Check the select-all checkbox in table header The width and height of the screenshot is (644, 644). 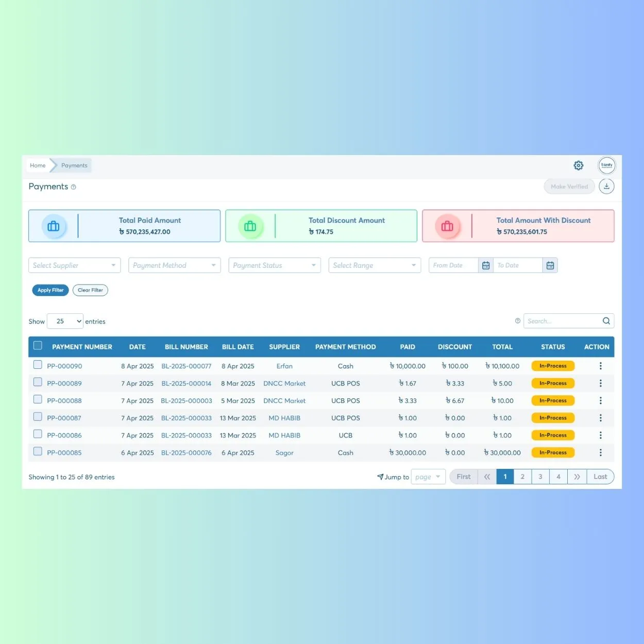[x=38, y=345]
